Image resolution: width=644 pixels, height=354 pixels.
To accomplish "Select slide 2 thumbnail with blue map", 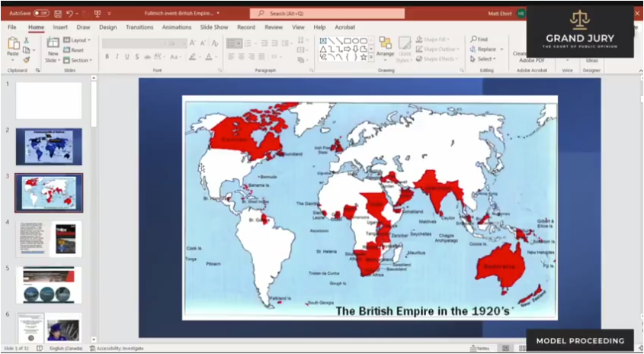I will 49,146.
